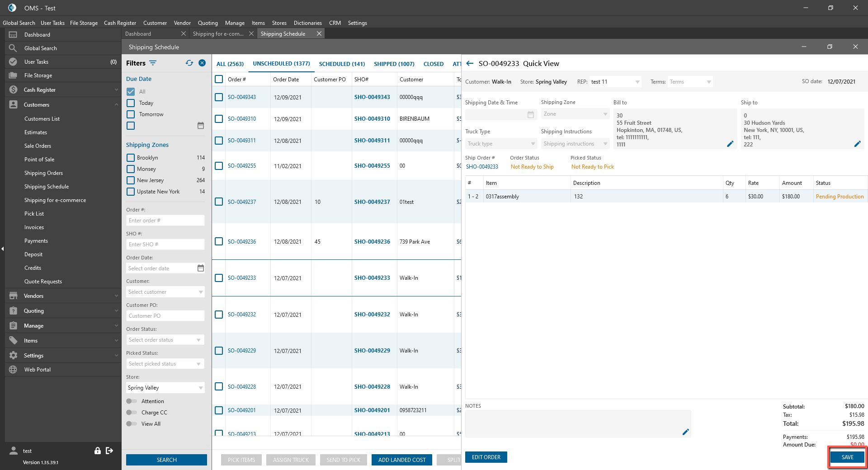The width and height of the screenshot is (868, 470).
Task: Select the checkbox for order SO-0049310
Action: click(x=219, y=119)
